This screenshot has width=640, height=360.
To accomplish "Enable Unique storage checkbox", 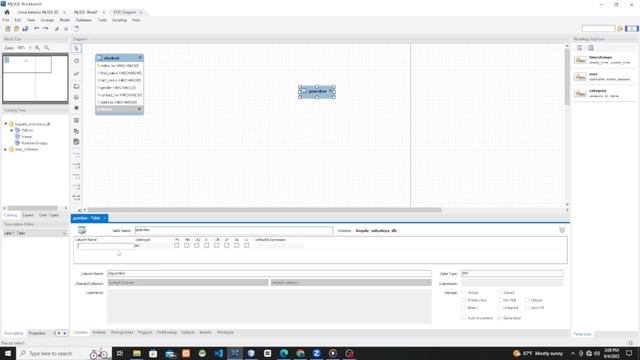I will pyautogui.click(x=527, y=300).
